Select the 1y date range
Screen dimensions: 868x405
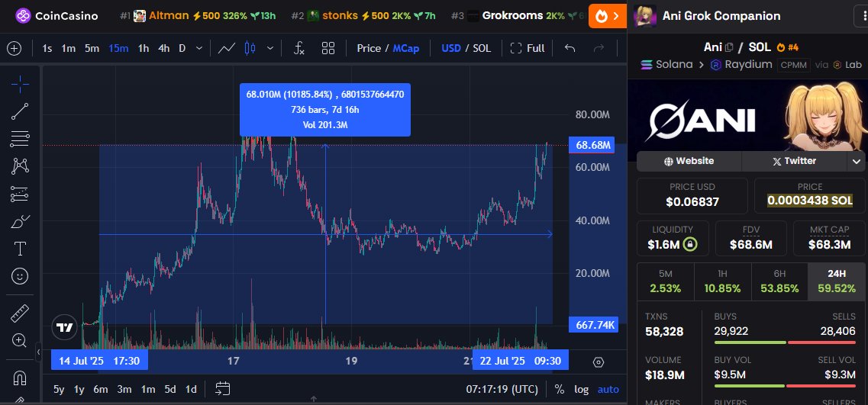79,390
